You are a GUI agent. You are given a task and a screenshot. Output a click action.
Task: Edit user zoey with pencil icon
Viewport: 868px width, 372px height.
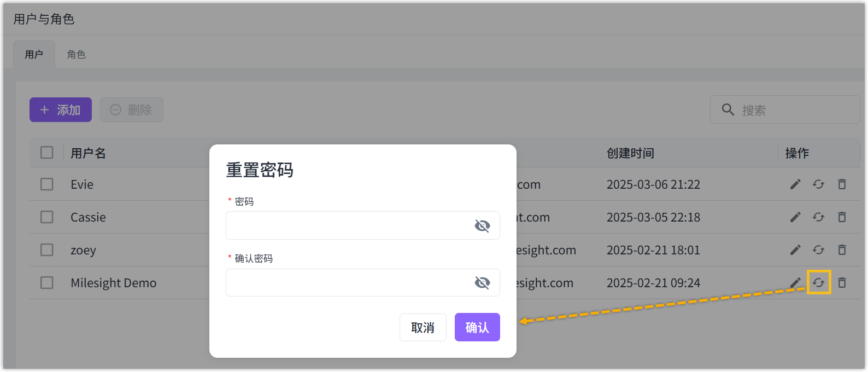795,250
